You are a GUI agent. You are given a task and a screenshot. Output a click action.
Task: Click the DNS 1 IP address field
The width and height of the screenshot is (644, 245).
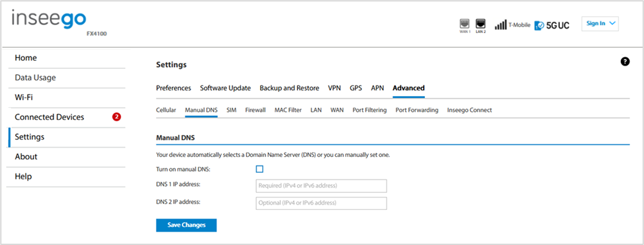click(321, 186)
